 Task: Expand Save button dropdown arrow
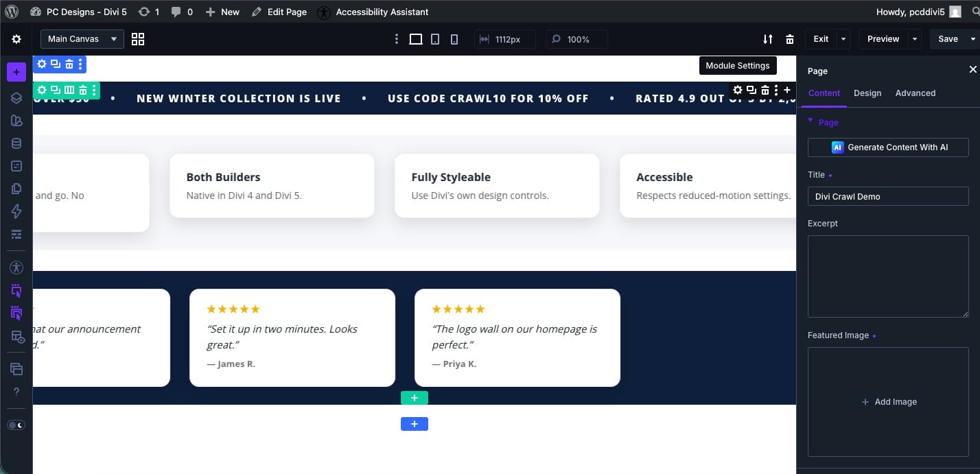pos(973,39)
